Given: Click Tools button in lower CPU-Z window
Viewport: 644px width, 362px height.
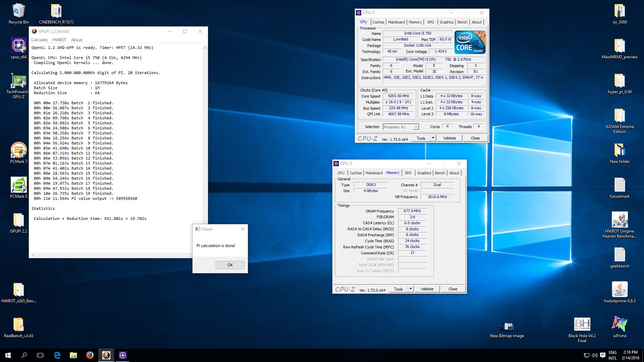Looking at the screenshot, I should click(398, 289).
